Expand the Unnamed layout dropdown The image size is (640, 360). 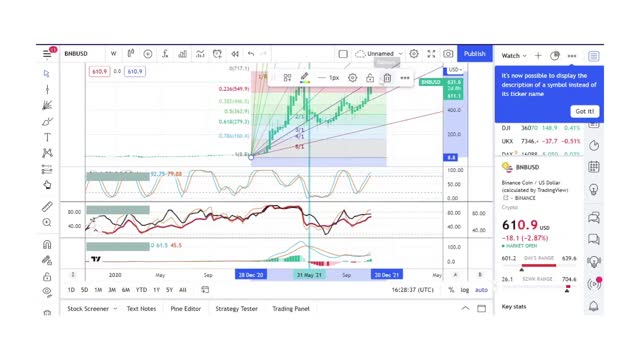click(x=400, y=53)
